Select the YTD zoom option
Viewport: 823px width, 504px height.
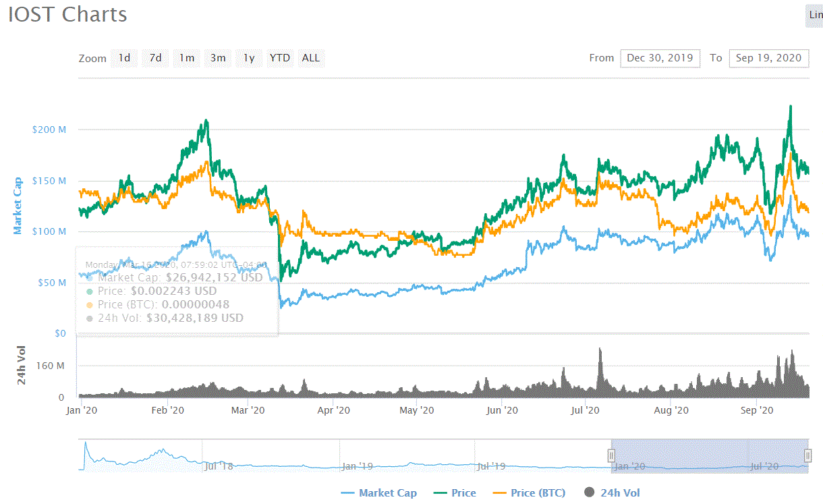[x=280, y=58]
